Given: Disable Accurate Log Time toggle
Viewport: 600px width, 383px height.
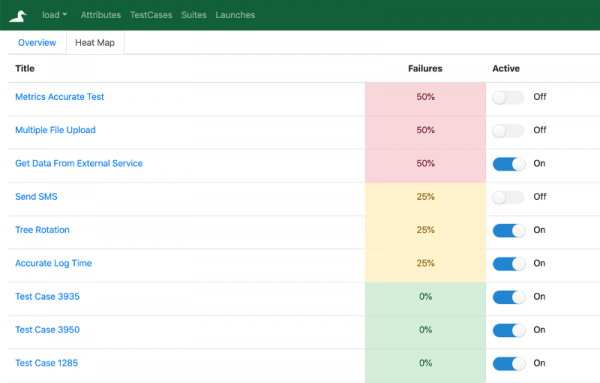Looking at the screenshot, I should click(508, 264).
